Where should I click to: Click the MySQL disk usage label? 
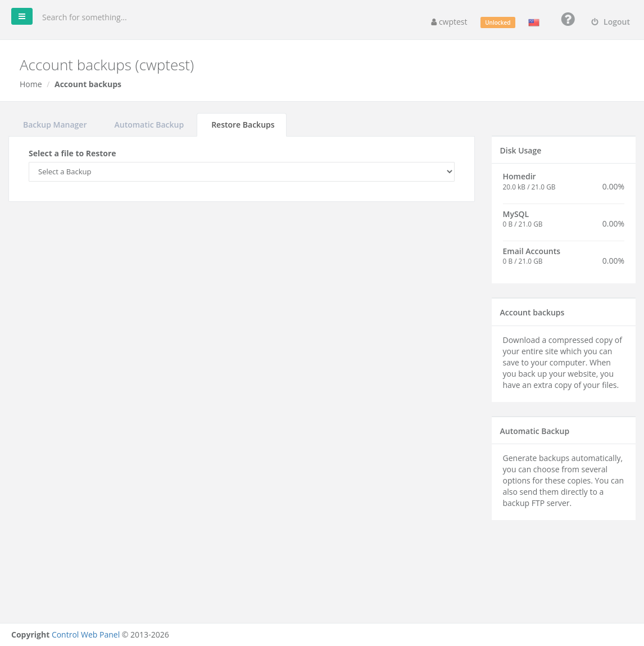point(515,214)
